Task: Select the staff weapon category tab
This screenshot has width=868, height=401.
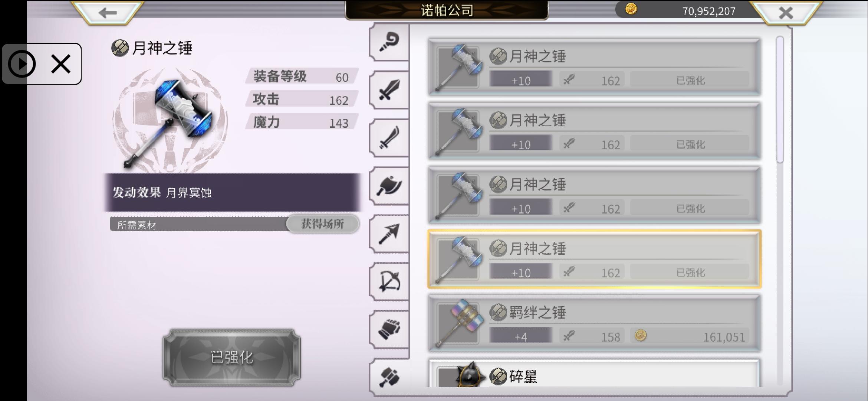Action: 389,42
